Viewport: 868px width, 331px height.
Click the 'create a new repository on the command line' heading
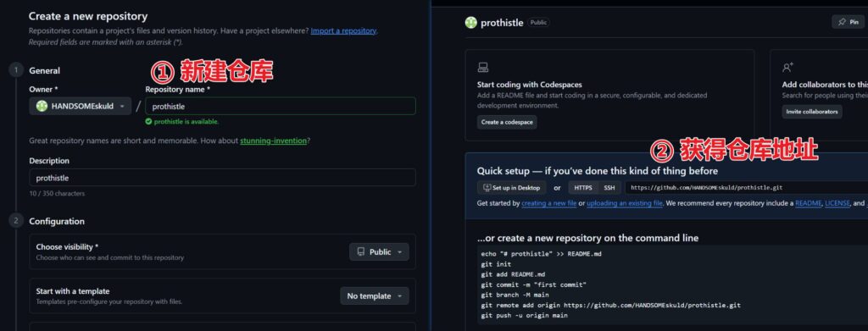tap(588, 238)
